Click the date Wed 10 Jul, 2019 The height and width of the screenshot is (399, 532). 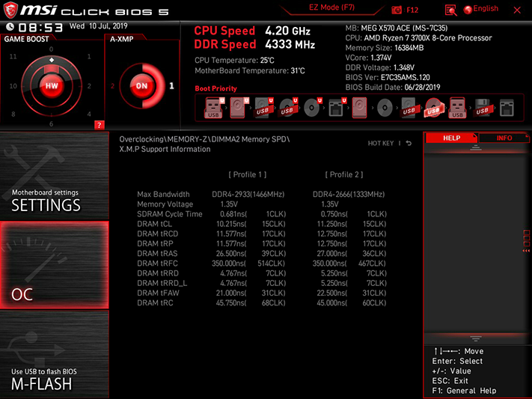click(98, 26)
